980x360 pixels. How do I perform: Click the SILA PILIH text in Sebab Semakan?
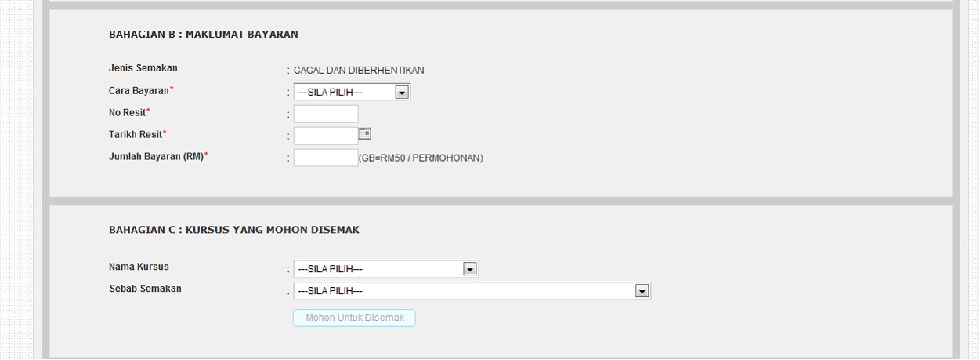330,292
